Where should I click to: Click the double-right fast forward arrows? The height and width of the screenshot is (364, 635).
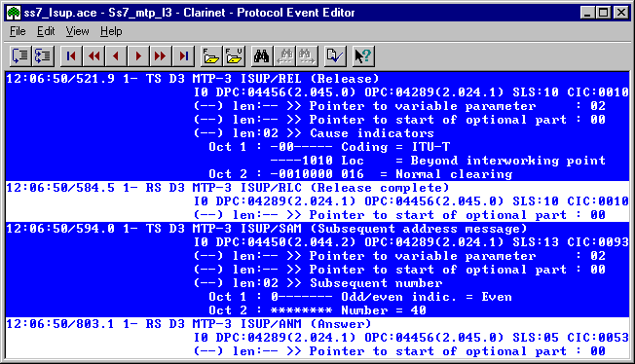pos(161,55)
